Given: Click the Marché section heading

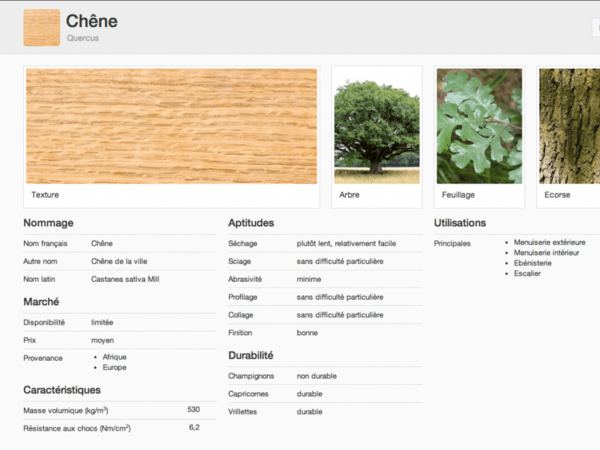Looking at the screenshot, I should (x=41, y=301).
